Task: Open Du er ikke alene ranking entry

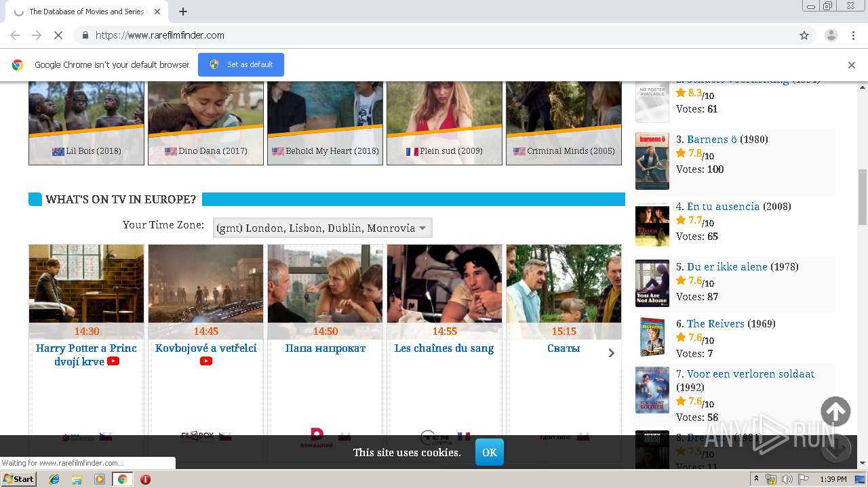Action: tap(727, 267)
